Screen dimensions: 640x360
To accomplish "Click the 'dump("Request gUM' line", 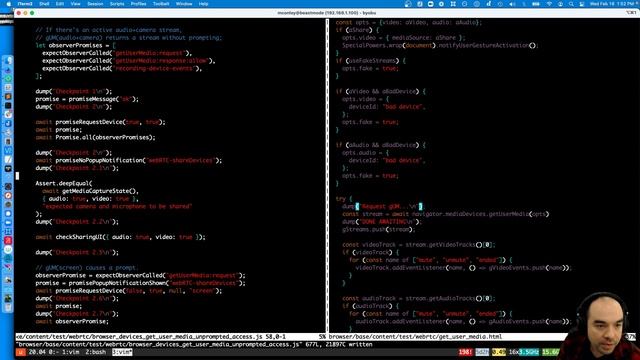I will pos(384,207).
